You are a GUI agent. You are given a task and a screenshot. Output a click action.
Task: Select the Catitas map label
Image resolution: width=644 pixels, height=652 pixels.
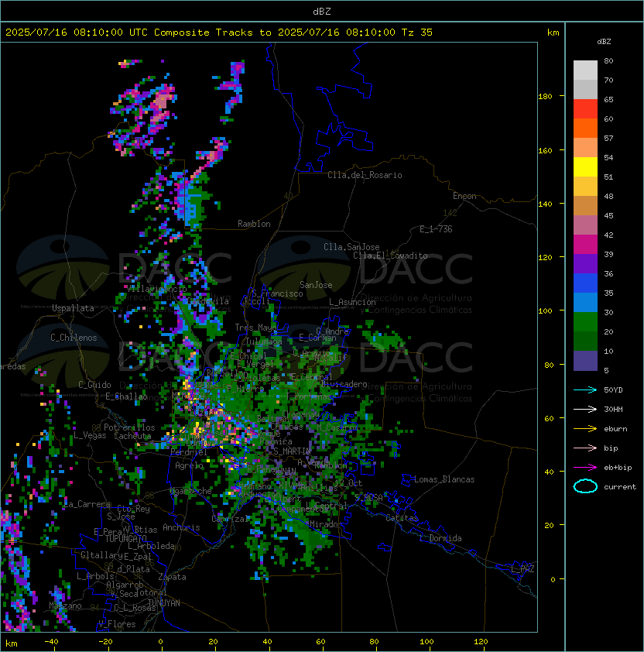tap(402, 518)
